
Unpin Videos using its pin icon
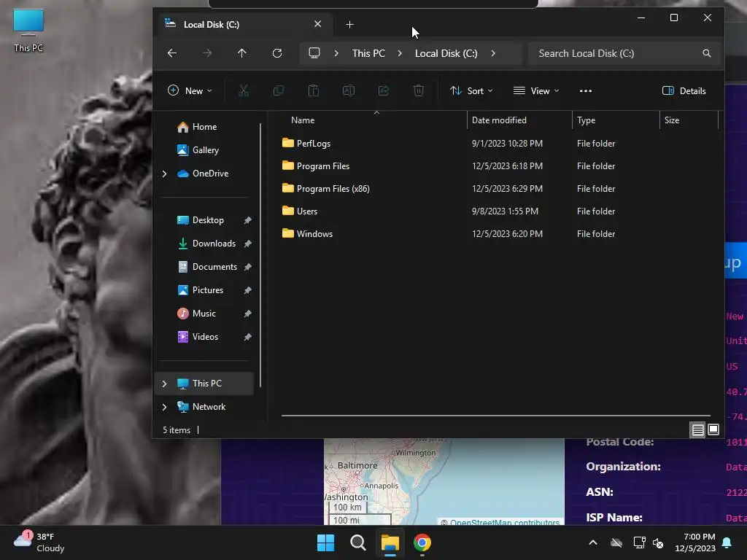click(x=248, y=337)
